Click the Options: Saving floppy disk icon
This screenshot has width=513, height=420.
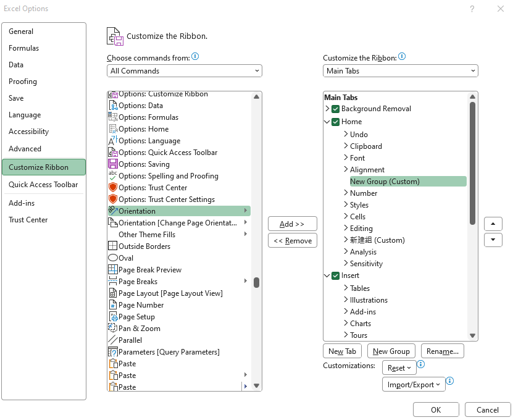pos(112,164)
